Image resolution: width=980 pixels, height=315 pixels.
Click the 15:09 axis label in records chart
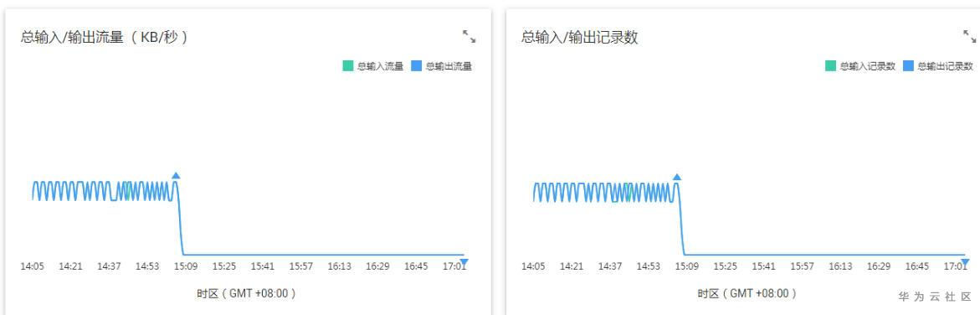[687, 266]
